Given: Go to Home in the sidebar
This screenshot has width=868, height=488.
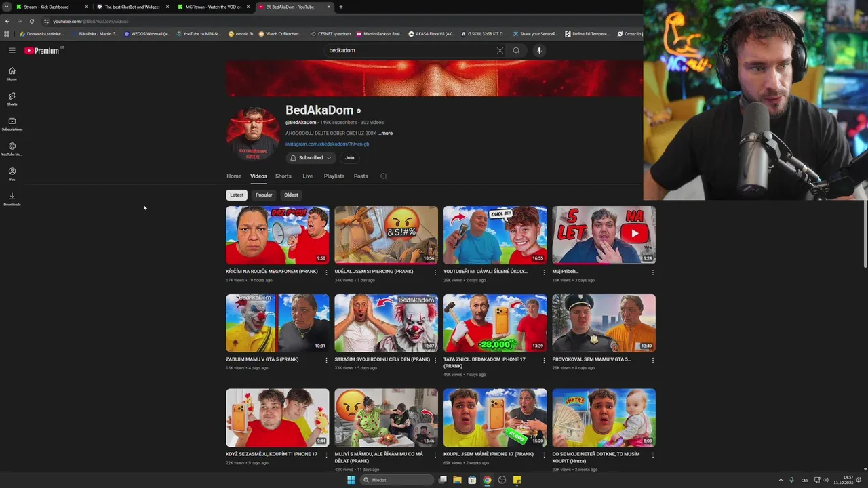Looking at the screenshot, I should pyautogui.click(x=12, y=74).
